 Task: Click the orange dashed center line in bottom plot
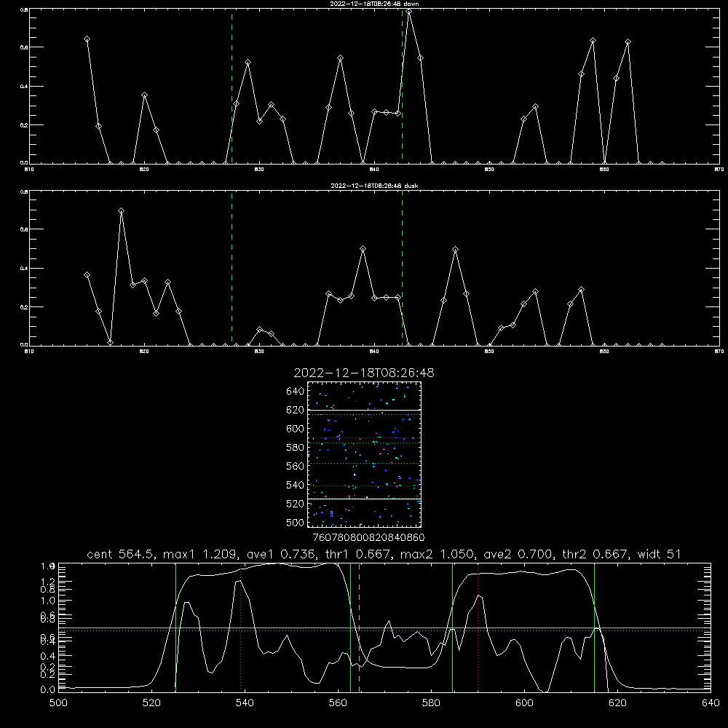(360, 628)
